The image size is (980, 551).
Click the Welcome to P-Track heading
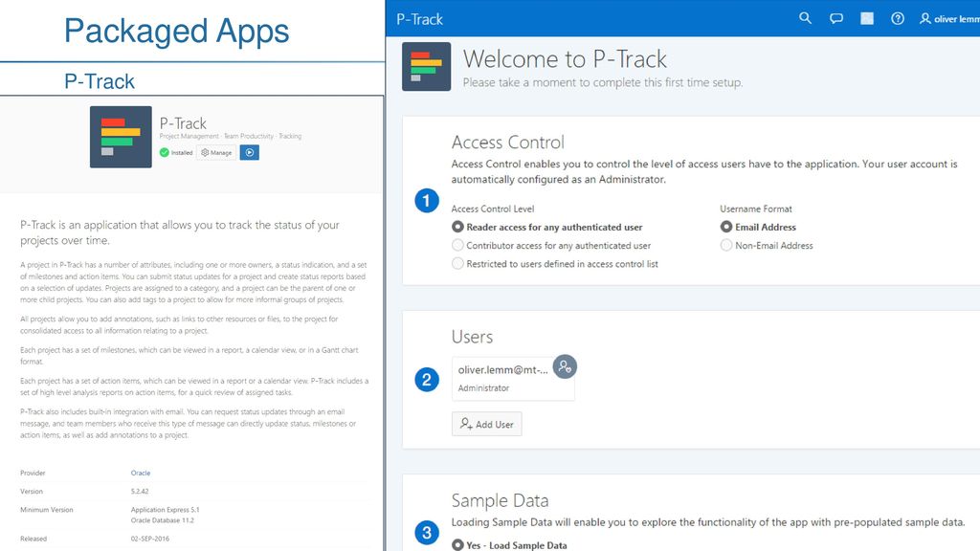(x=565, y=58)
